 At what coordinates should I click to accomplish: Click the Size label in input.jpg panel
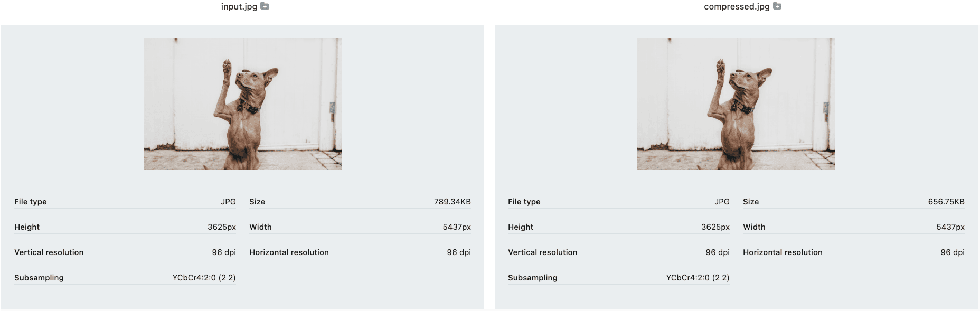tap(257, 202)
